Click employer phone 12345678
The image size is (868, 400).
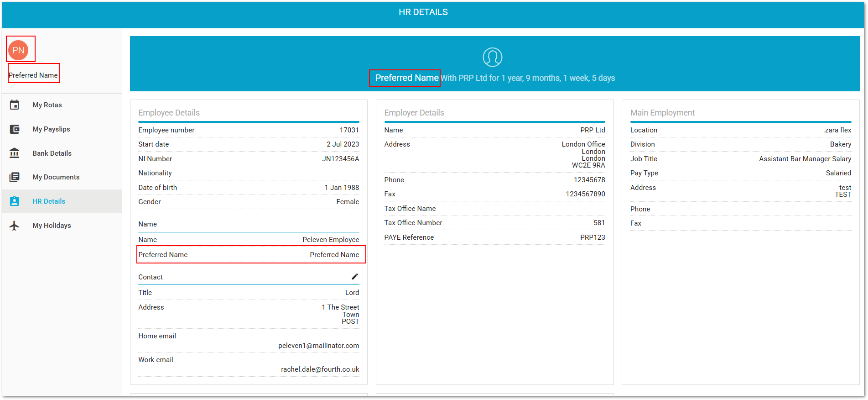589,180
